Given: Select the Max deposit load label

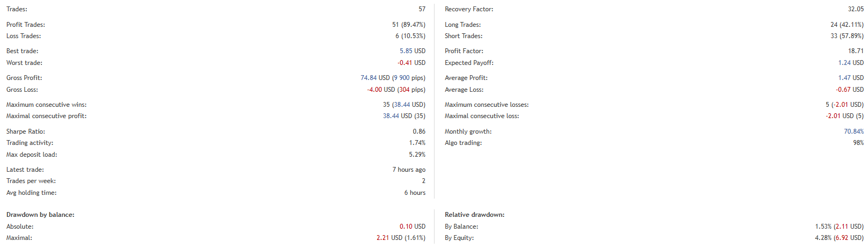Looking at the screenshot, I should pos(32,155).
